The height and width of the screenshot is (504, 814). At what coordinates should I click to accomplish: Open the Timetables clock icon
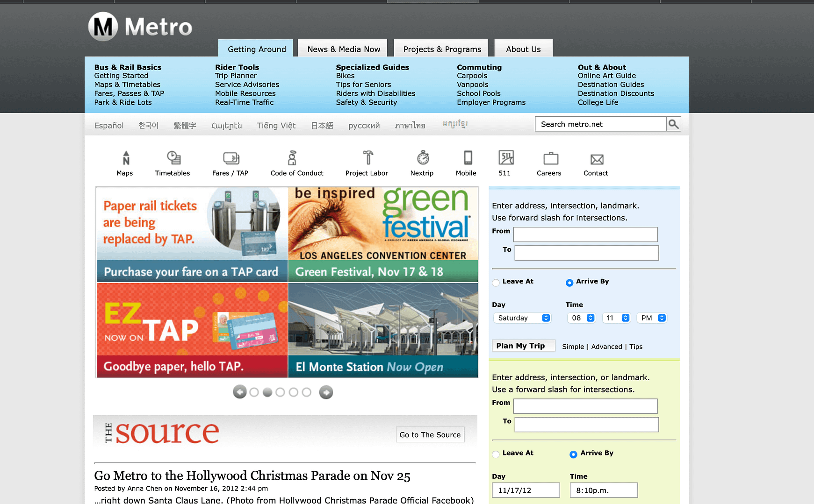(173, 158)
